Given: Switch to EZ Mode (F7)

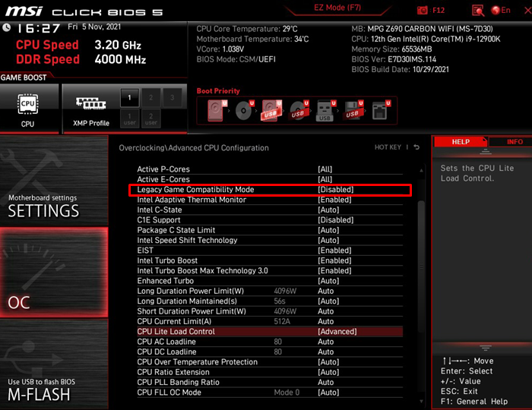Looking at the screenshot, I should (337, 8).
